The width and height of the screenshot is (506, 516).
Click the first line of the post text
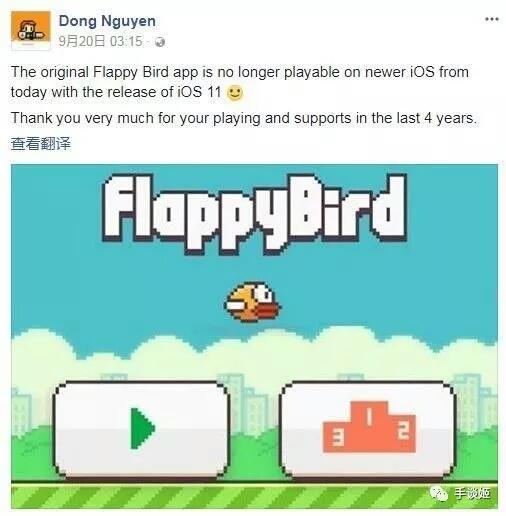tap(240, 72)
